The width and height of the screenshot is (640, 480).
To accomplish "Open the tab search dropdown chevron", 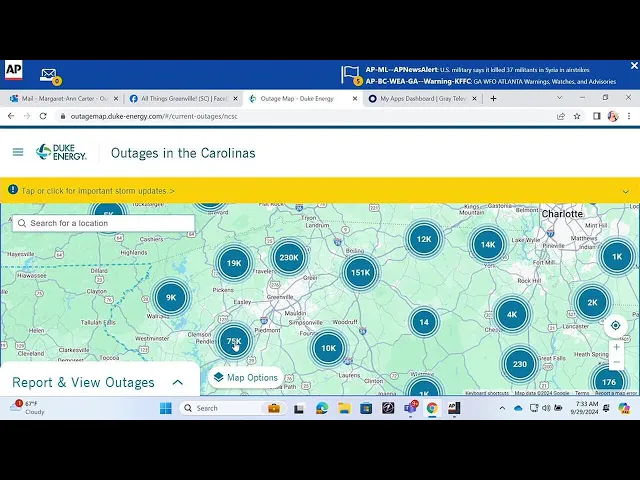I will pos(560,98).
